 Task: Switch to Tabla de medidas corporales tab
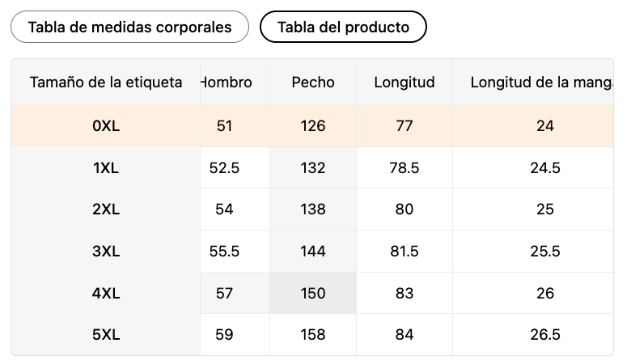(129, 27)
